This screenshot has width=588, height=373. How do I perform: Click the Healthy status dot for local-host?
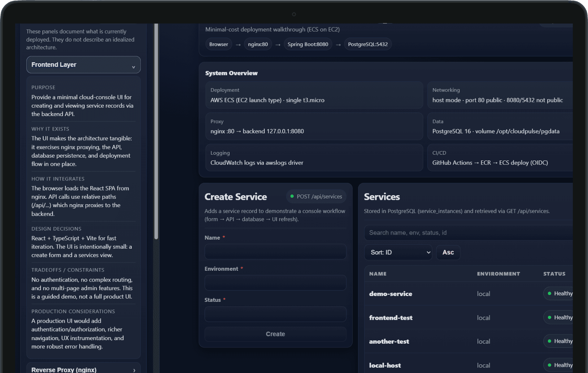[x=550, y=365]
